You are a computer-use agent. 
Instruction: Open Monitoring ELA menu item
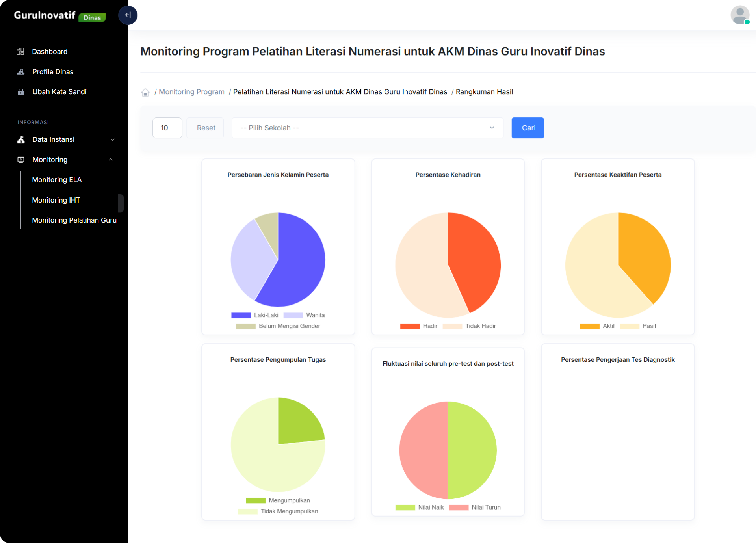point(57,180)
